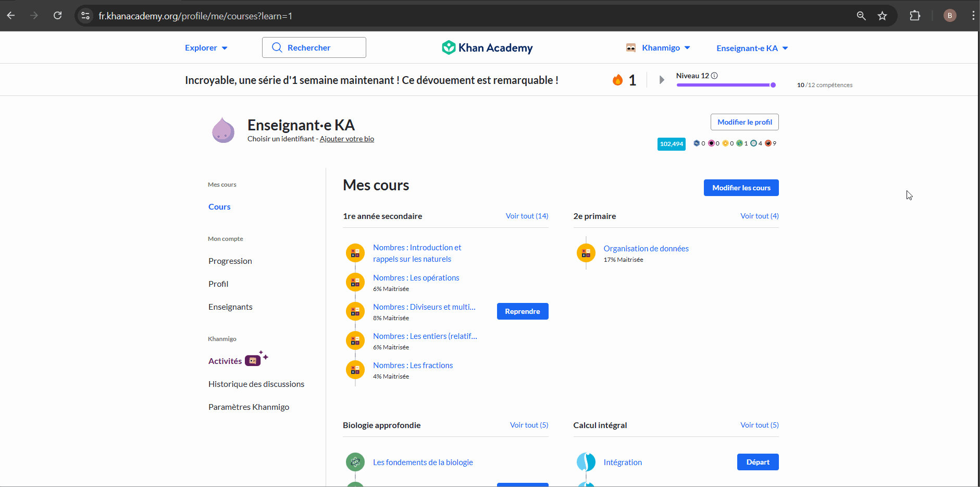Select Cours in the sidebar
Image resolution: width=980 pixels, height=487 pixels.
[219, 206]
